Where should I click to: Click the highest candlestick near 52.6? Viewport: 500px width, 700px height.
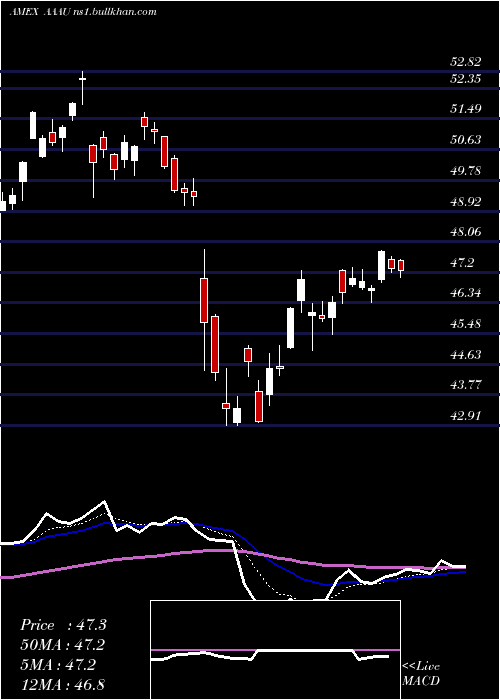83,88
